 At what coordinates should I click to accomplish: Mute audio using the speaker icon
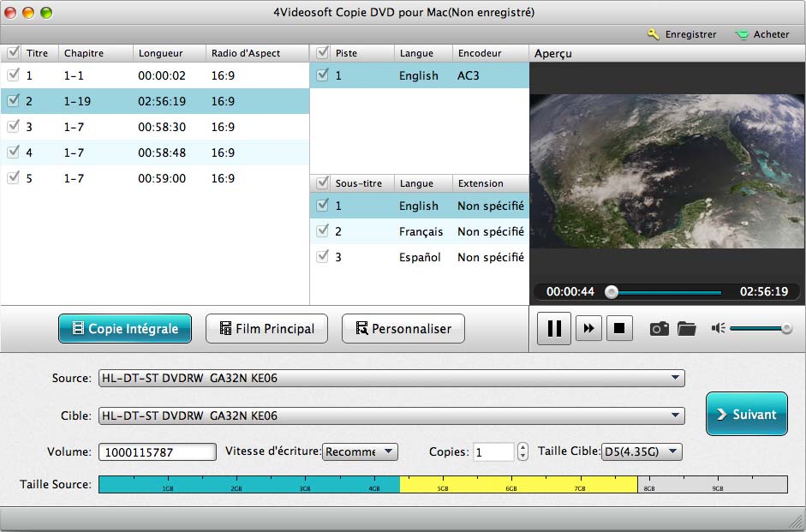[x=718, y=329]
